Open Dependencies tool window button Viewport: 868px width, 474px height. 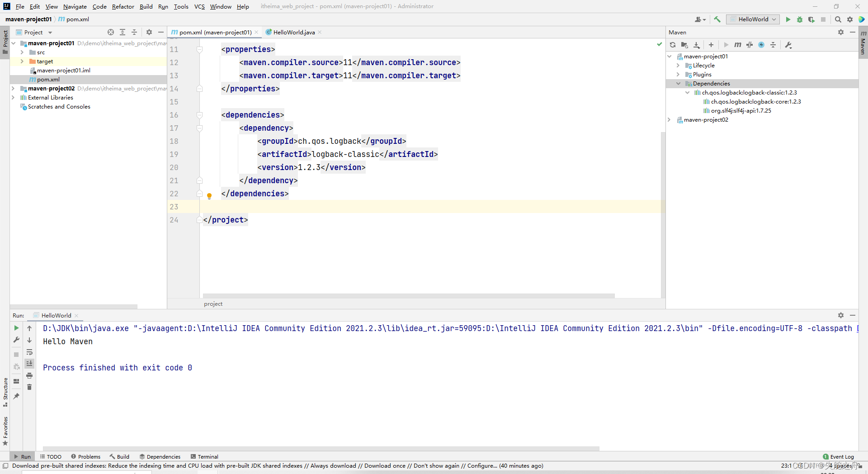coord(160,456)
